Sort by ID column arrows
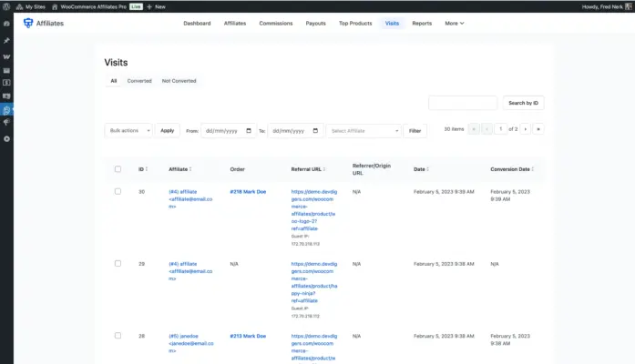The image size is (635, 364). click(147, 169)
